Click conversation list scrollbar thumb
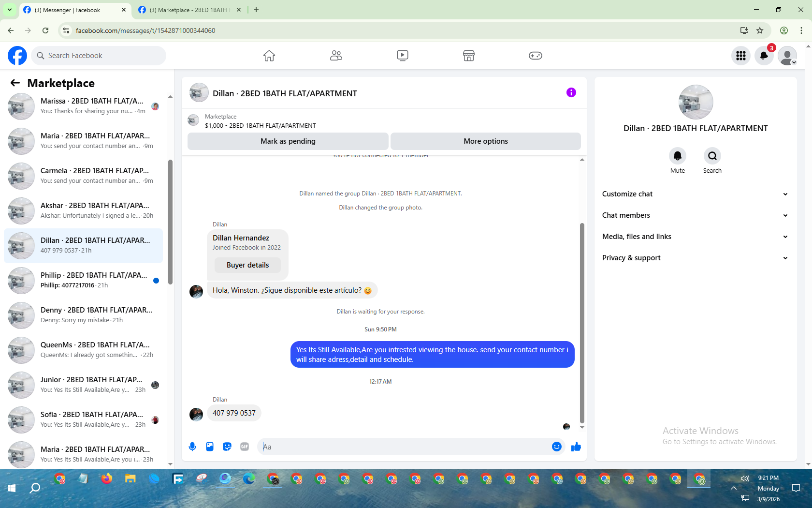812x508 pixels. [x=170, y=222]
